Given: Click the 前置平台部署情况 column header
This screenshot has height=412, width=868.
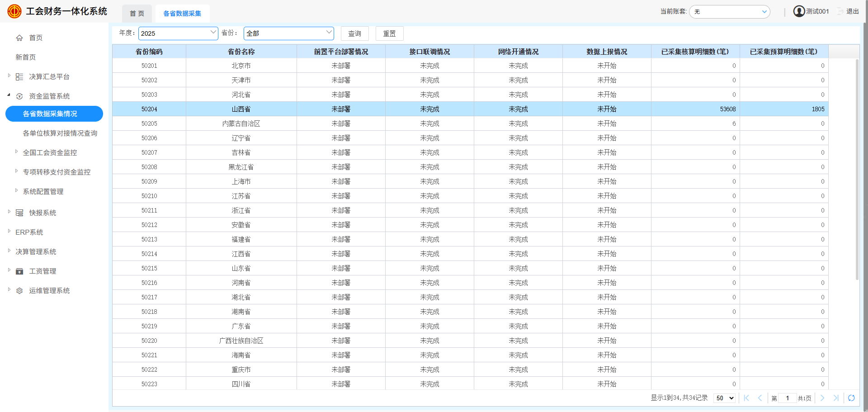Looking at the screenshot, I should [x=341, y=52].
